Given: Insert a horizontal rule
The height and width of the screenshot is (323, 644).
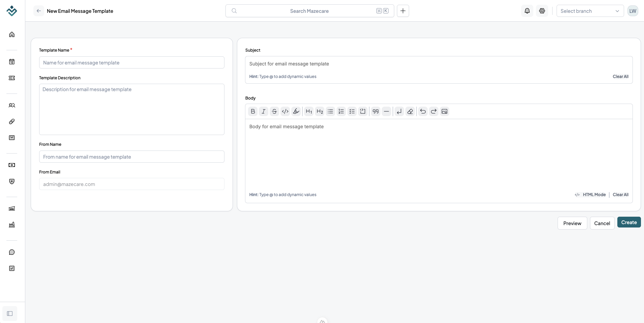Looking at the screenshot, I should pos(386,111).
